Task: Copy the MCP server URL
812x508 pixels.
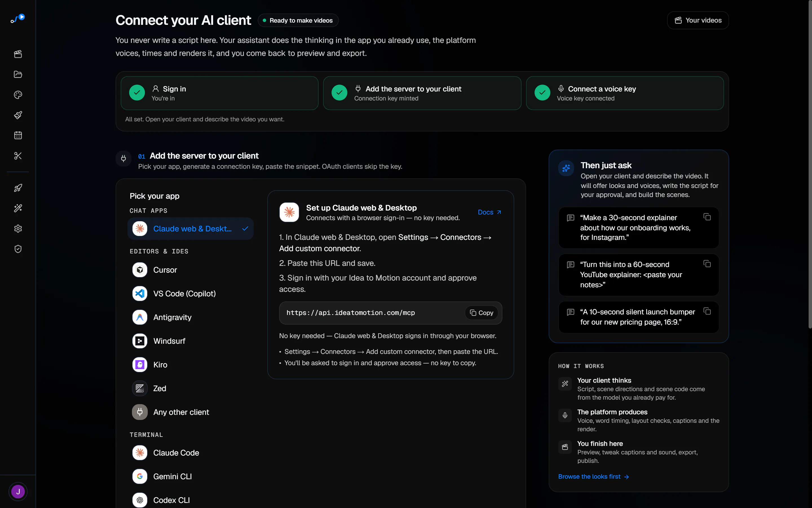Action: 482,313
